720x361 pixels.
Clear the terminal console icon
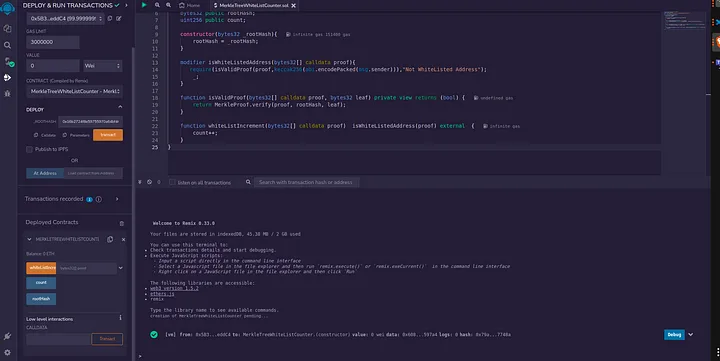click(x=149, y=182)
